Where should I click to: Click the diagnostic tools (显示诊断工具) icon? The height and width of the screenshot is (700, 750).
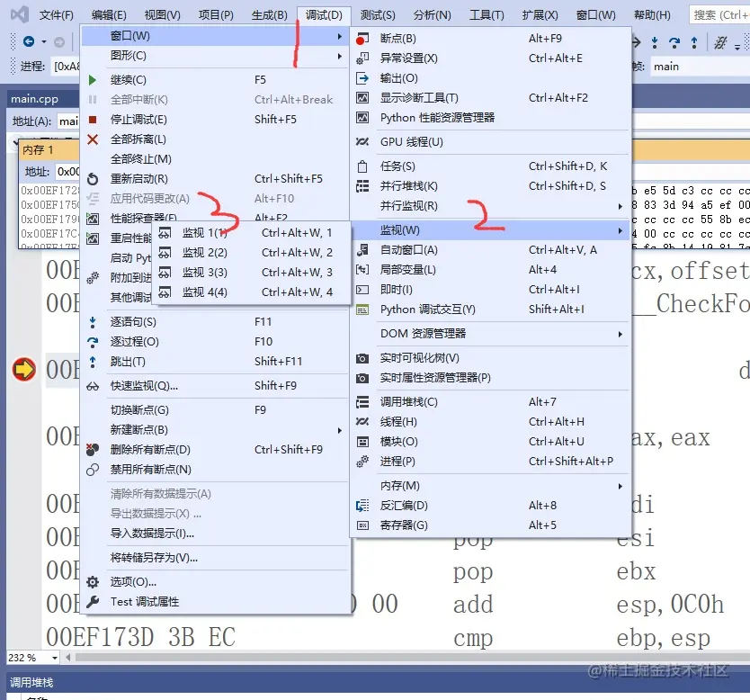click(362, 98)
